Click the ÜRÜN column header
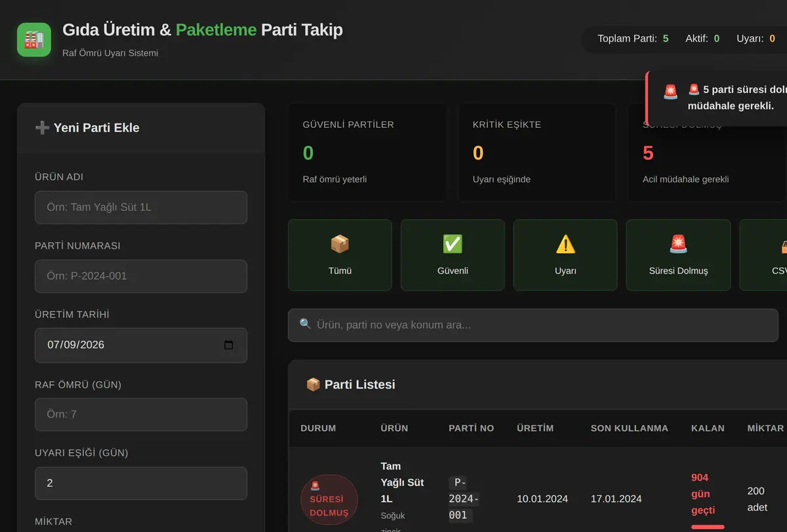Screen dimensions: 787x532 pyautogui.click(x=394, y=428)
